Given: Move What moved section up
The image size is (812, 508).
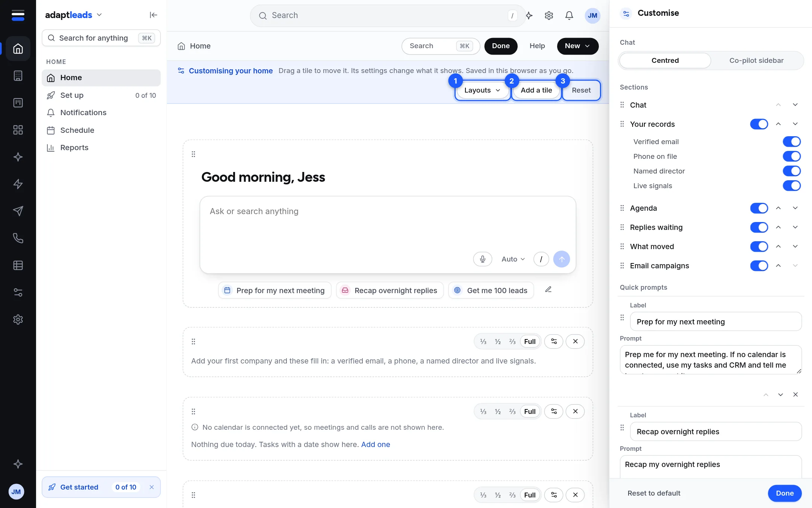Looking at the screenshot, I should click(778, 246).
